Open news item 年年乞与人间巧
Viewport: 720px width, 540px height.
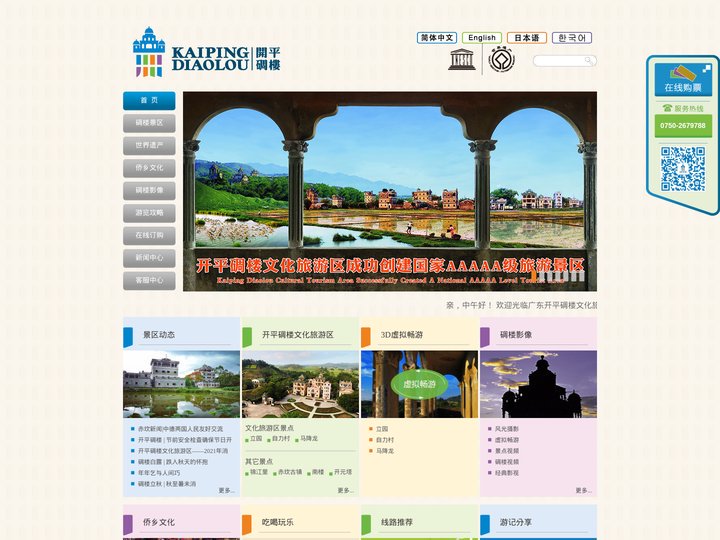click(x=159, y=473)
